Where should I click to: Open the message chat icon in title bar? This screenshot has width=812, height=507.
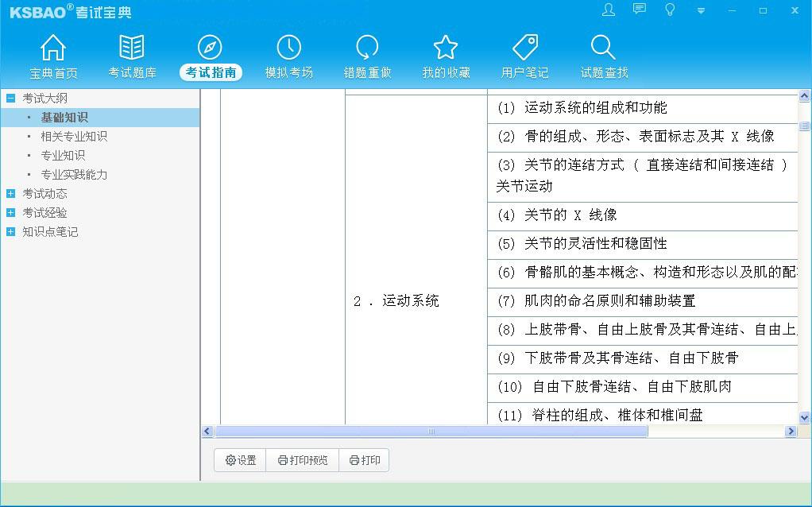(x=640, y=10)
